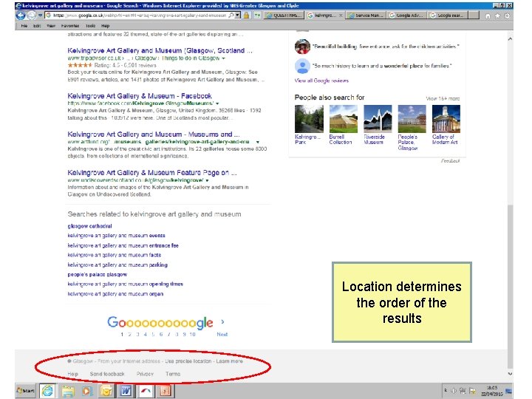
Task: Click the Privacy footer link
Action: pos(145,374)
